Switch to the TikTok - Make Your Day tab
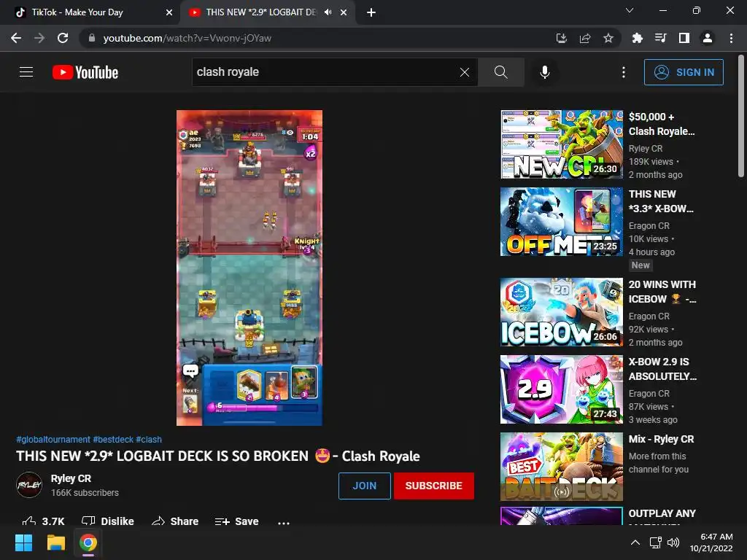Image resolution: width=747 pixels, height=560 pixels. coord(89,12)
